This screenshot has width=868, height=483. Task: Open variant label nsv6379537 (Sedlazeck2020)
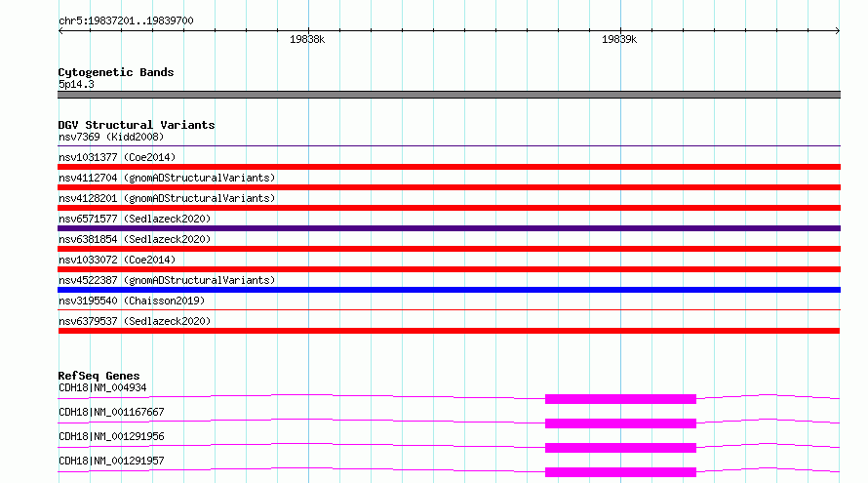[x=135, y=321]
